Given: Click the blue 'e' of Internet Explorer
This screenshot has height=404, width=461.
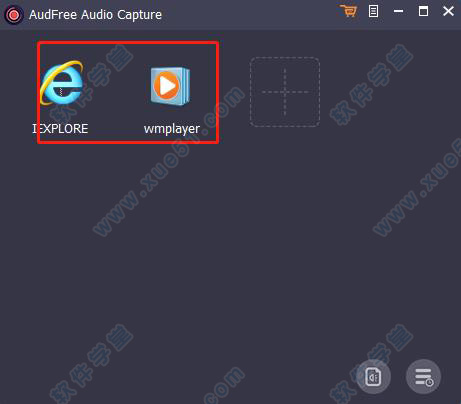Looking at the screenshot, I should point(63,84).
